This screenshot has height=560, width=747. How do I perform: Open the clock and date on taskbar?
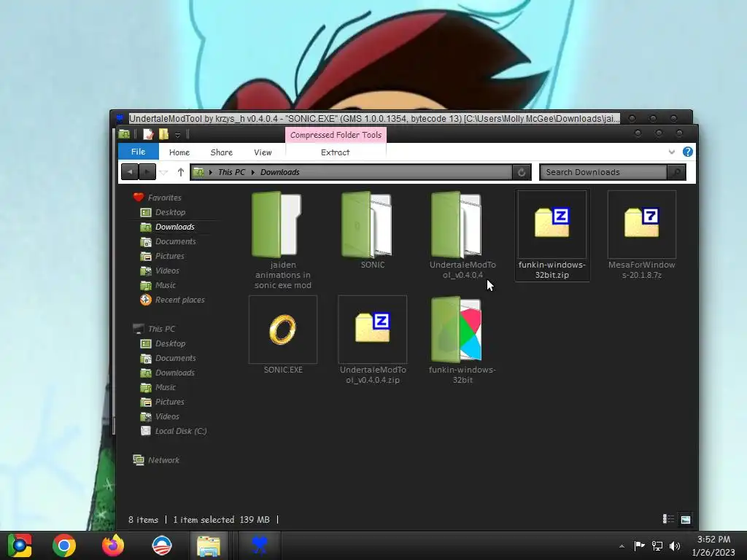[x=713, y=545]
